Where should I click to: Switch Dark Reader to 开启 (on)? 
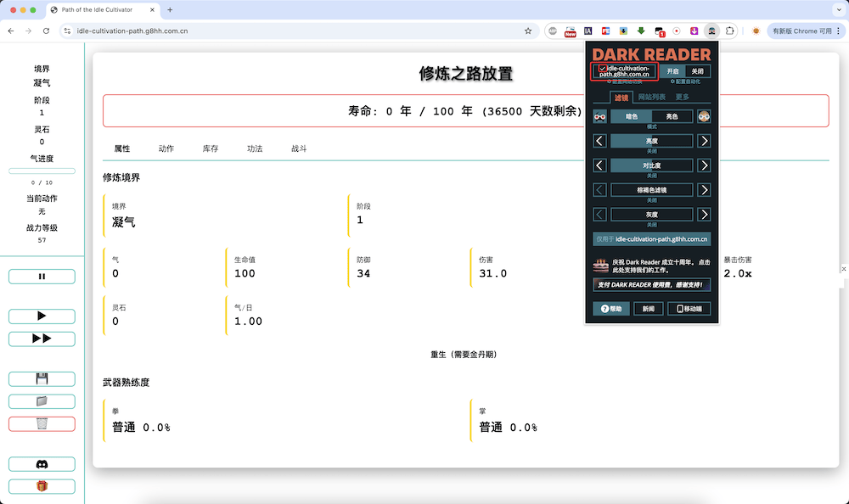click(672, 71)
